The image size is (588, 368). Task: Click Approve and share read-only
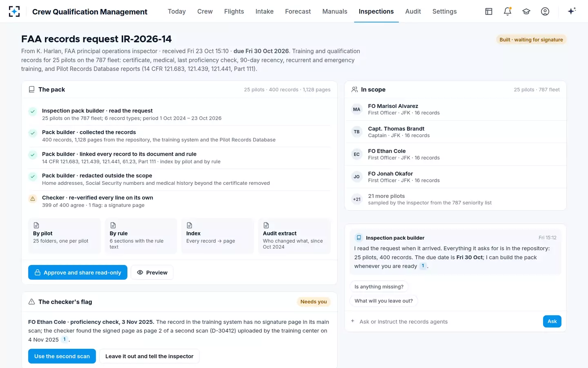tap(78, 272)
